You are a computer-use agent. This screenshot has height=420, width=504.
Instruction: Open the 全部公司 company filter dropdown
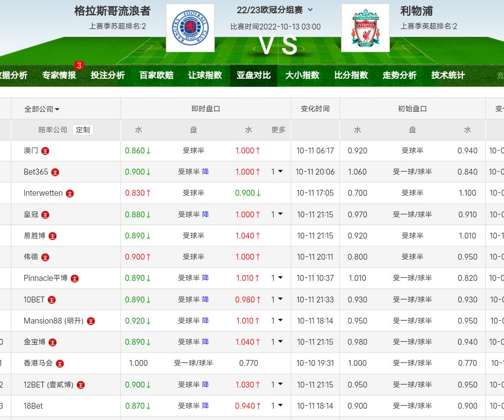[x=42, y=109]
